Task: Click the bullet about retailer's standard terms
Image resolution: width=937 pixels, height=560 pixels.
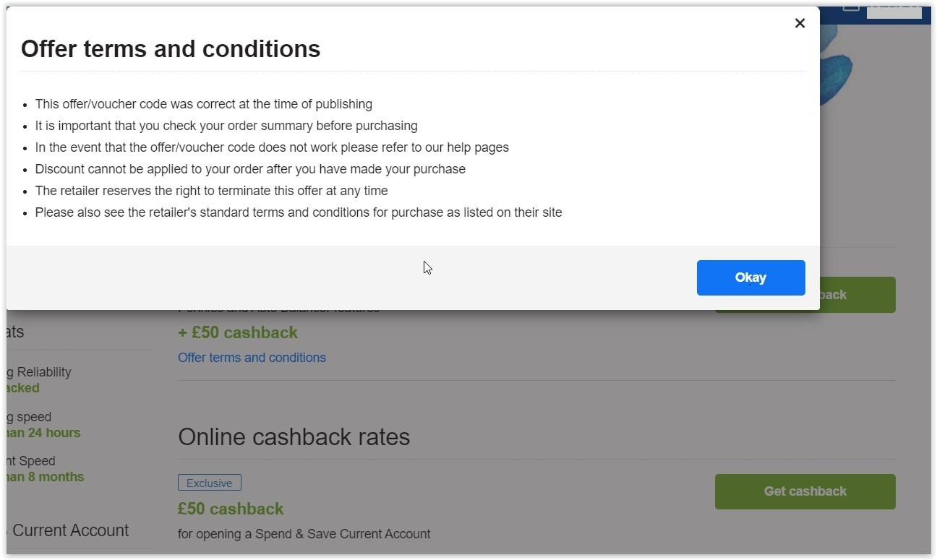Action: coord(299,212)
